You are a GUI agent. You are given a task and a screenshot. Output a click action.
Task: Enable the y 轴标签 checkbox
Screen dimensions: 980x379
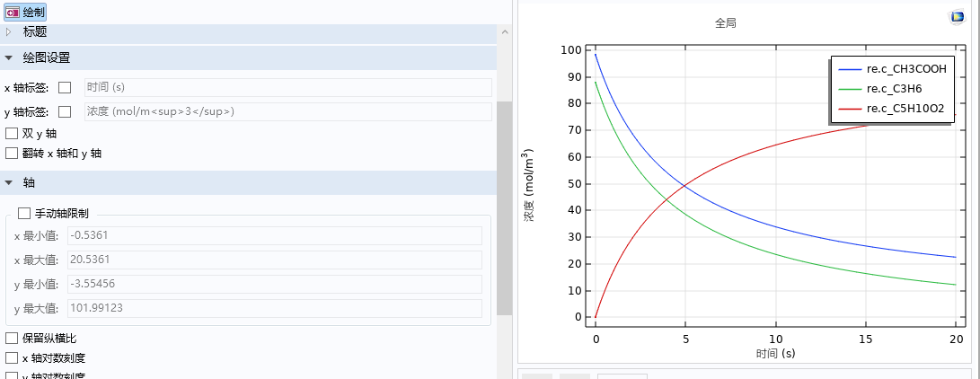click(65, 112)
